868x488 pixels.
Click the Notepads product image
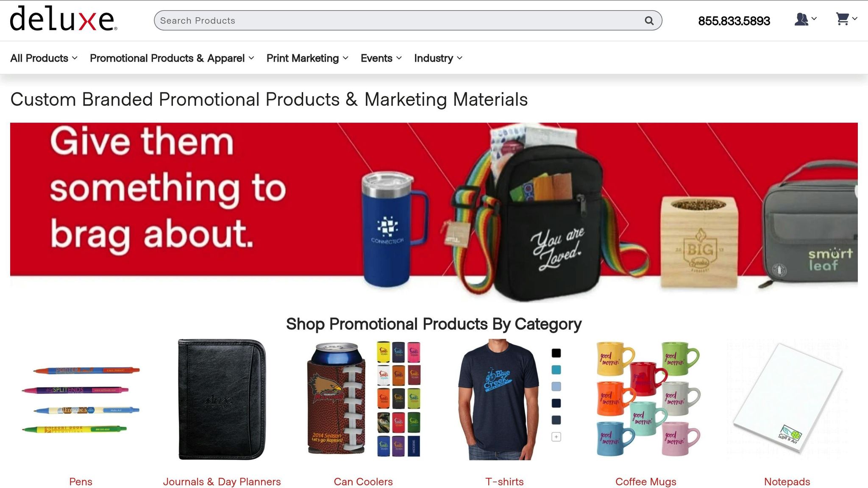787,399
